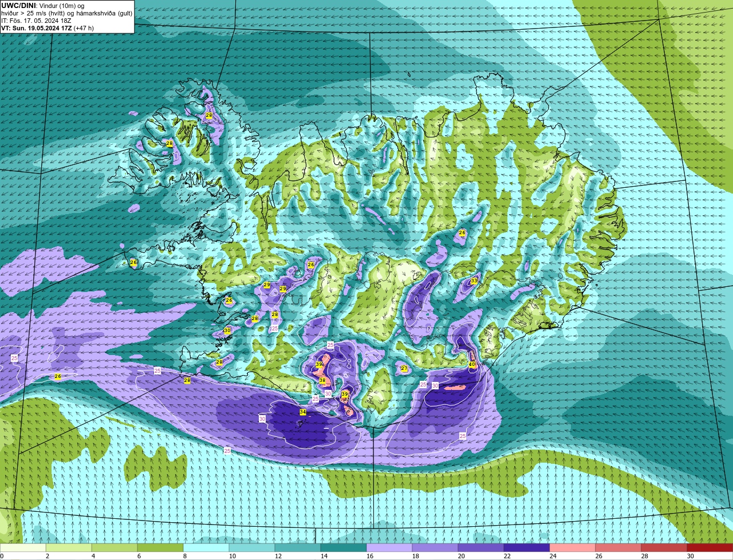
Task: Click the 14–16 m/s dark teal legend swatch
Action: coord(344,548)
